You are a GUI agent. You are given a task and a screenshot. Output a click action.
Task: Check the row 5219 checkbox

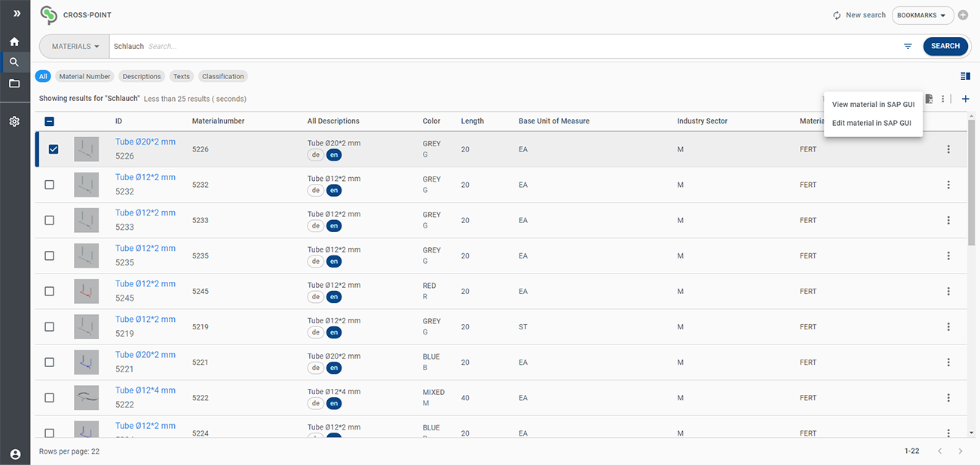point(49,326)
